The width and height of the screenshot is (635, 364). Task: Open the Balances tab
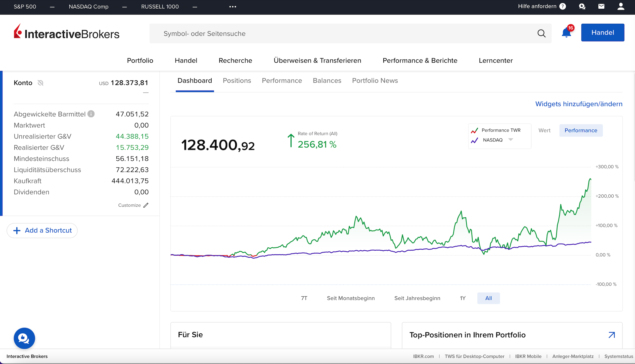point(327,81)
